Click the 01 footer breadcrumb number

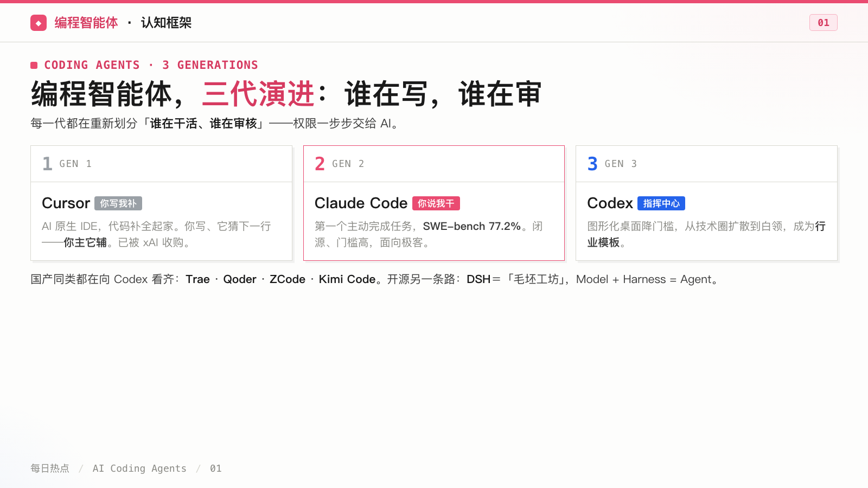[x=216, y=468]
